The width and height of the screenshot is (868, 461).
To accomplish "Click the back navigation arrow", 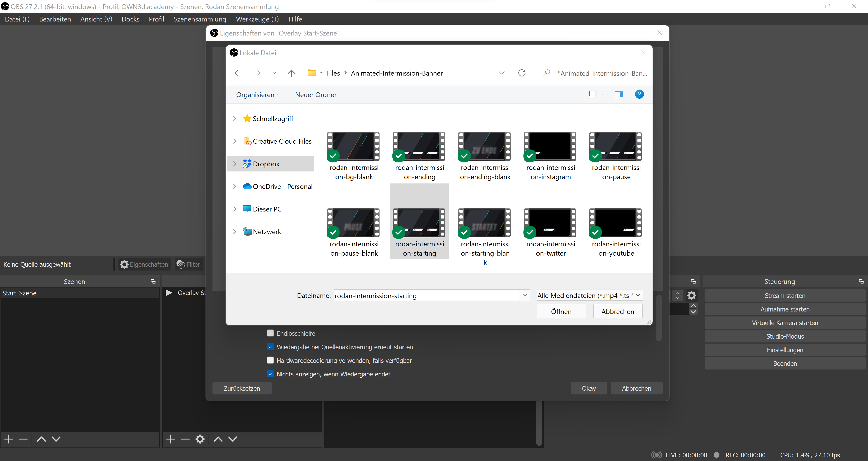I will 238,73.
